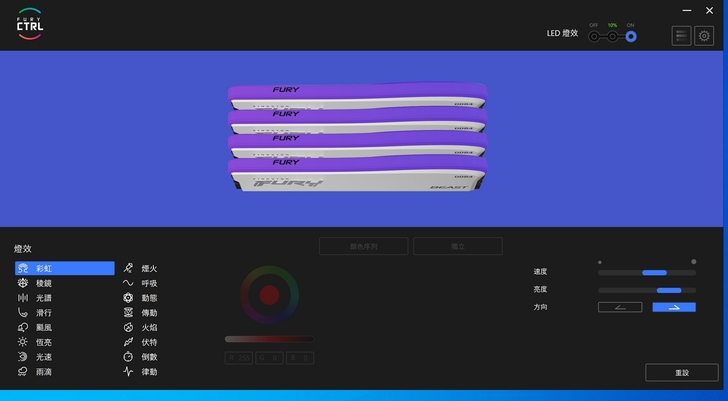Pick the 光譜 spectrum effect icon
This screenshot has width=728, height=401.
[x=22, y=298]
